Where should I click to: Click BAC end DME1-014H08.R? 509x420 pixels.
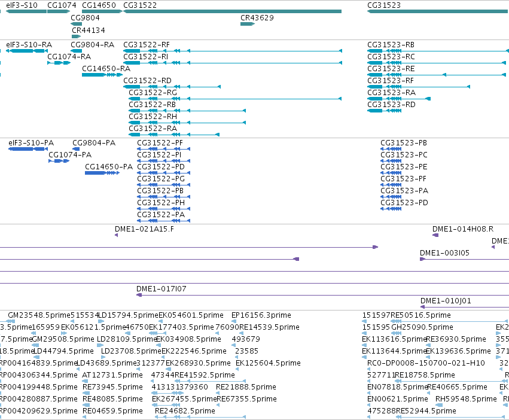click(x=435, y=235)
